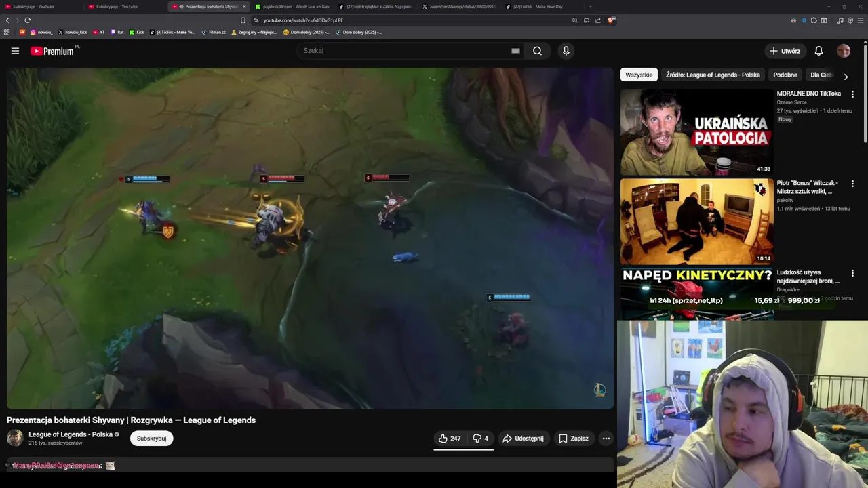Open the YouTube hamburger guide menu

pos(15,51)
